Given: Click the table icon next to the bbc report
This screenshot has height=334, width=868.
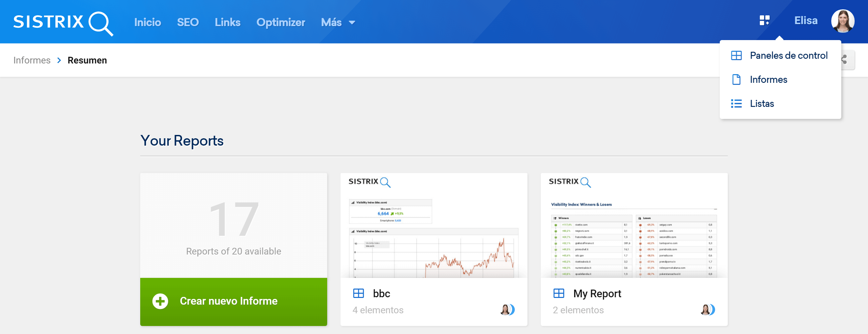Looking at the screenshot, I should coord(359,293).
